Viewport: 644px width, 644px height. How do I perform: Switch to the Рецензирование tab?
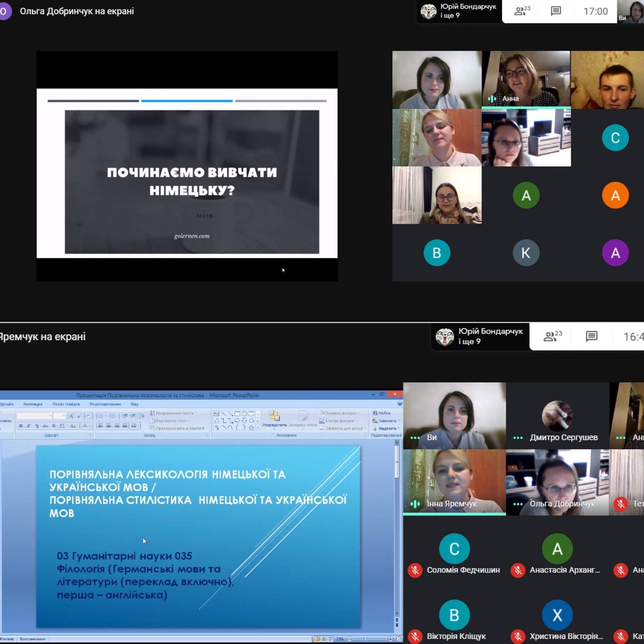pos(105,404)
